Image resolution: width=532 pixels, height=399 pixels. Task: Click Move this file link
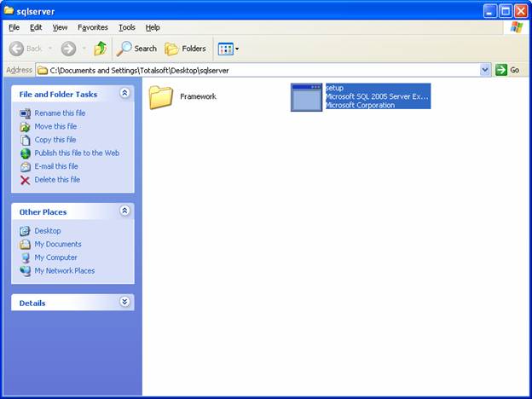point(55,126)
